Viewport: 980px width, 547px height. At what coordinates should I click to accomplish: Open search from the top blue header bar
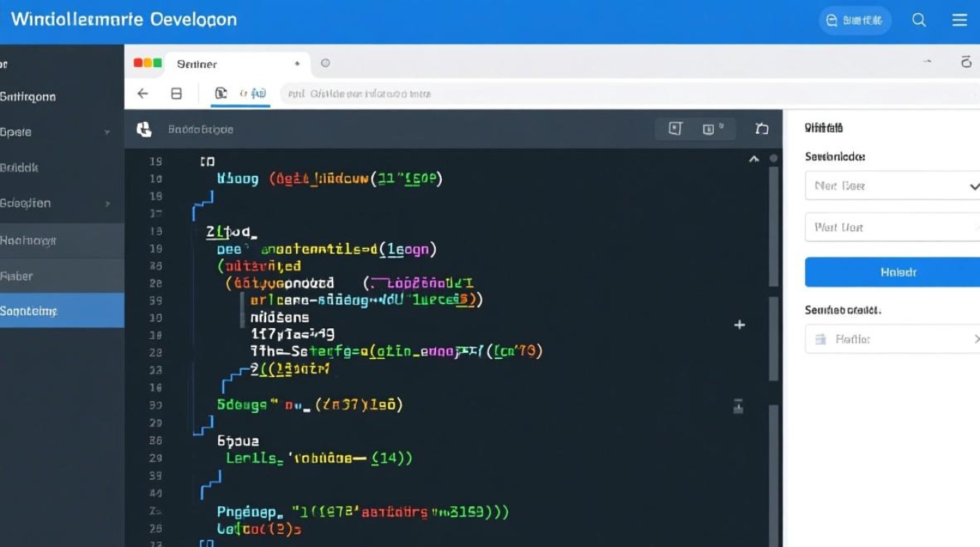(x=919, y=20)
